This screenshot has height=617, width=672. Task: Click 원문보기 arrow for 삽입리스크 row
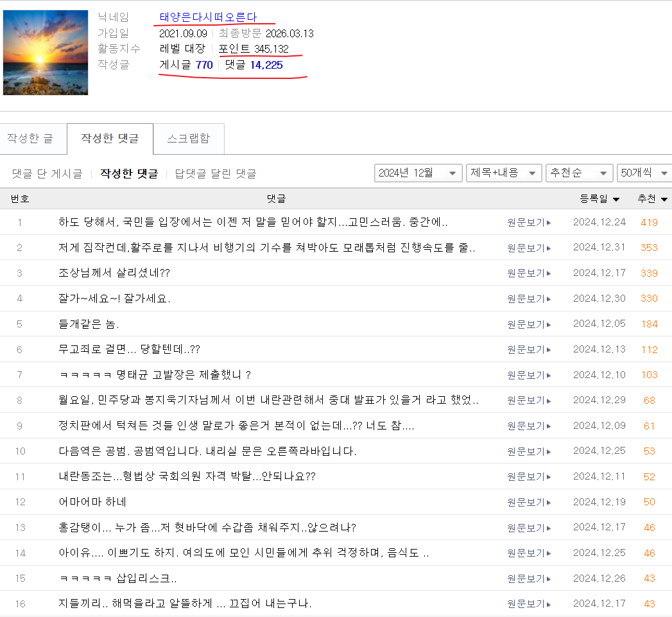click(529, 578)
